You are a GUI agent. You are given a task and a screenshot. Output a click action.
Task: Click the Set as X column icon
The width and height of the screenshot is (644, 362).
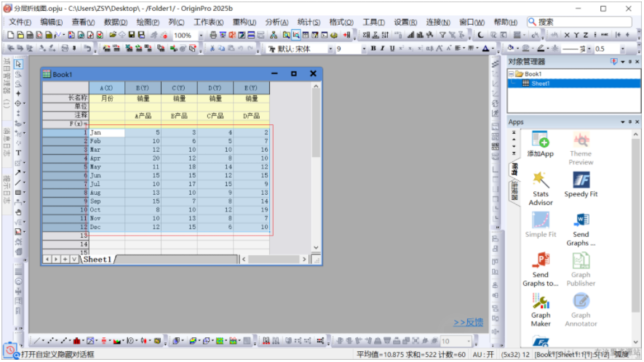tap(567, 36)
